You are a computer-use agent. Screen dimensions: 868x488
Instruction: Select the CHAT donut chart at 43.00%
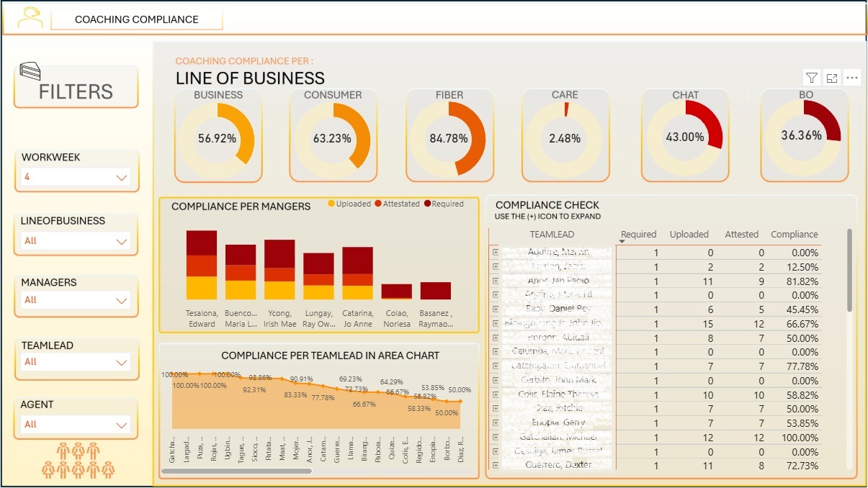pyautogui.click(x=685, y=137)
